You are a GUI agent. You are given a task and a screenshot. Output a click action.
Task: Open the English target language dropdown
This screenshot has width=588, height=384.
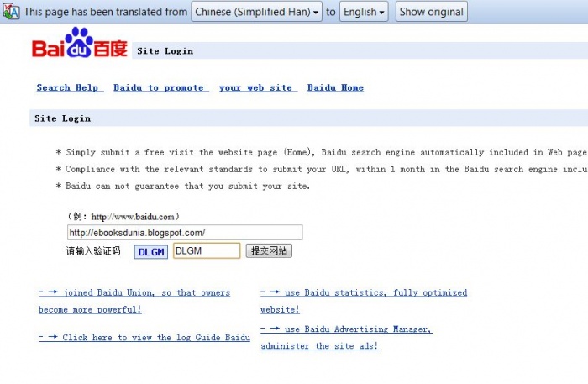pos(364,12)
